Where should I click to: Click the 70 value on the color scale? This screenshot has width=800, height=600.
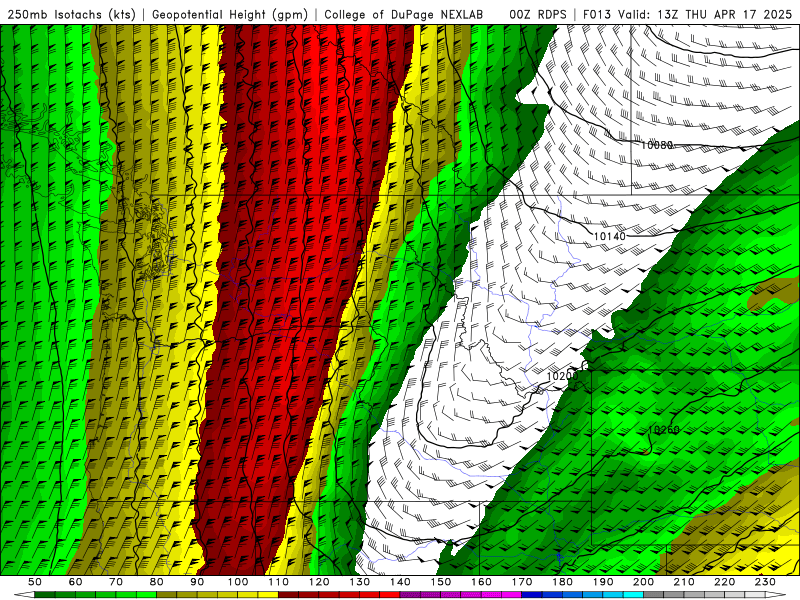pos(116,582)
